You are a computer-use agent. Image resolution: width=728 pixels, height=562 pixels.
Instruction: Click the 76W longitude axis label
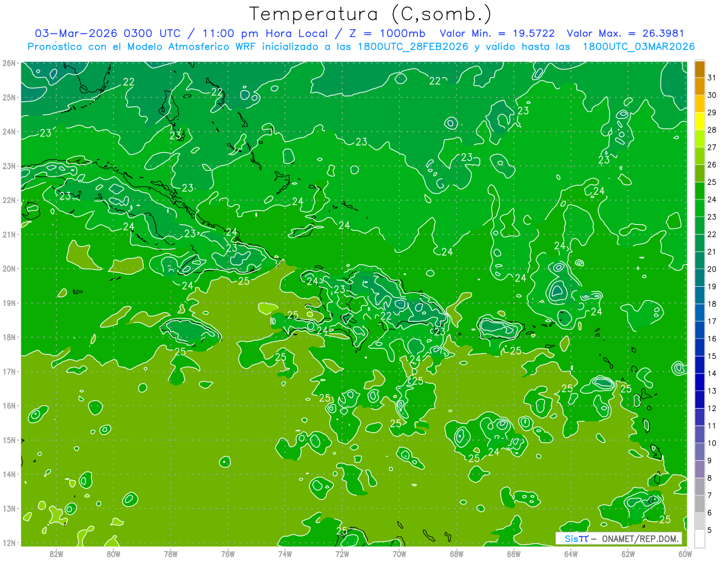coord(227,554)
